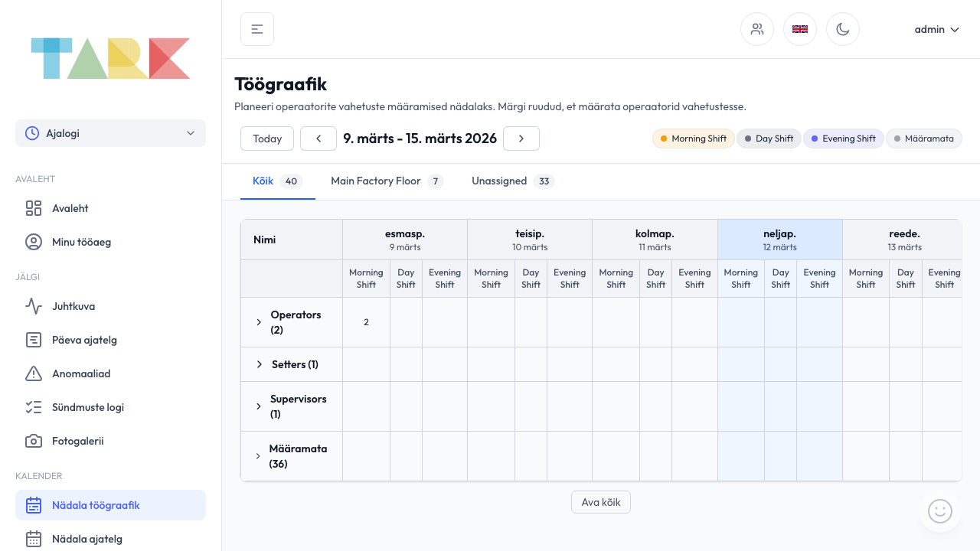Click the Evening Shift legend chip
The width and height of the screenshot is (980, 551).
[844, 139]
